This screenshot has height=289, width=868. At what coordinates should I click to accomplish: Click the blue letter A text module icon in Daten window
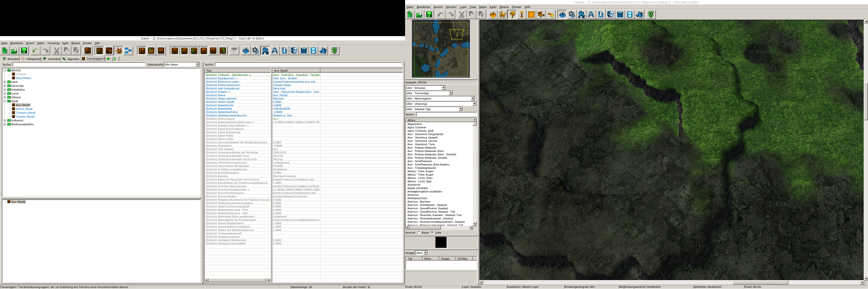click(x=275, y=51)
